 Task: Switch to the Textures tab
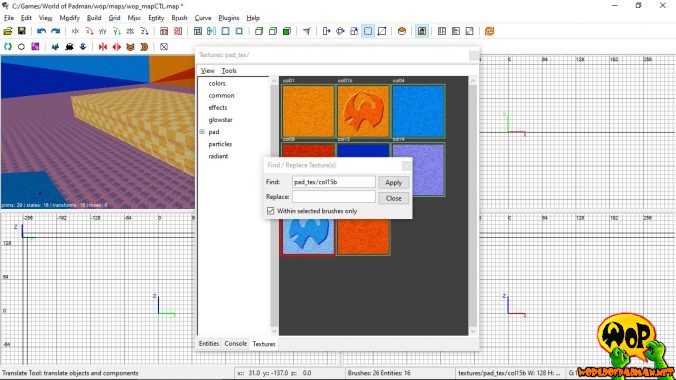pyautogui.click(x=264, y=344)
